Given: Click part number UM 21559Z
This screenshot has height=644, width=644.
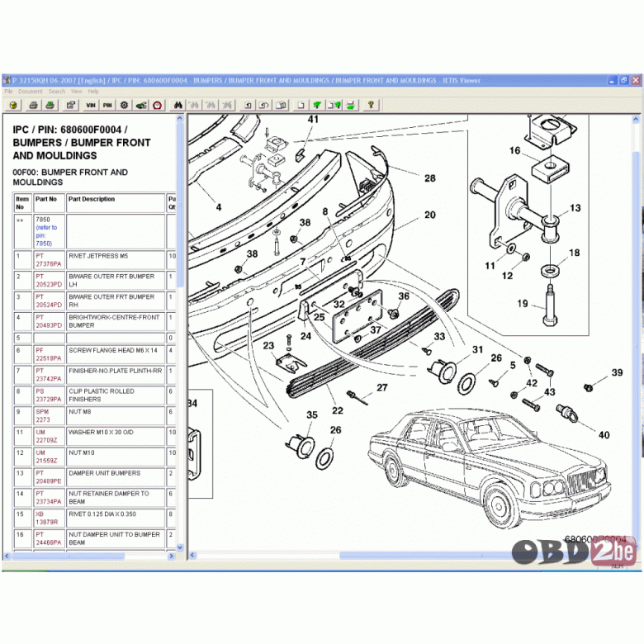Looking at the screenshot, I should [46, 457].
